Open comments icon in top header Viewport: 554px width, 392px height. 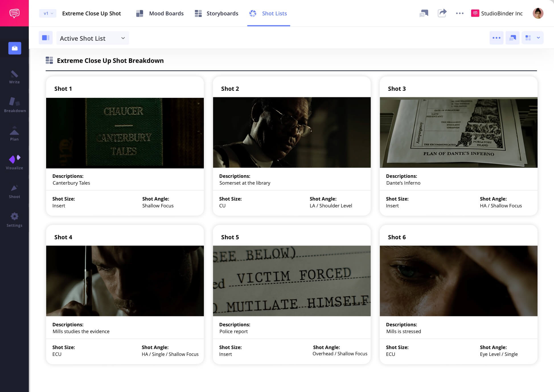click(424, 13)
